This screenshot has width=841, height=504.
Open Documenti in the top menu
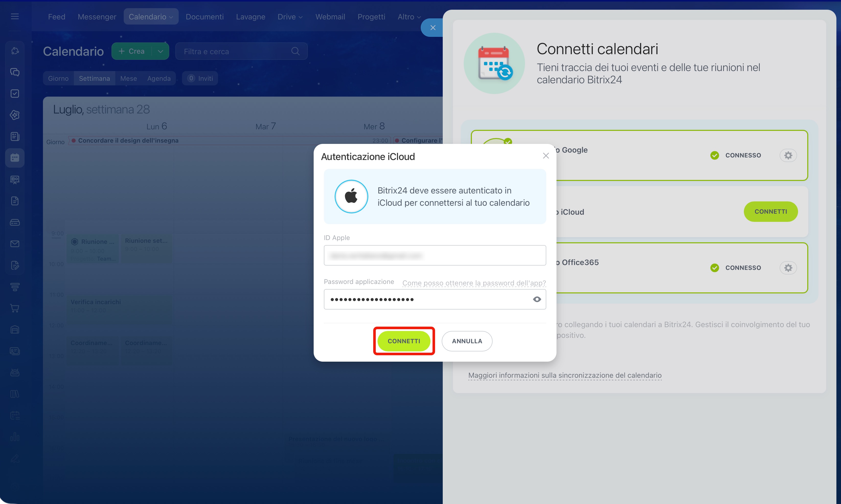[204, 17]
